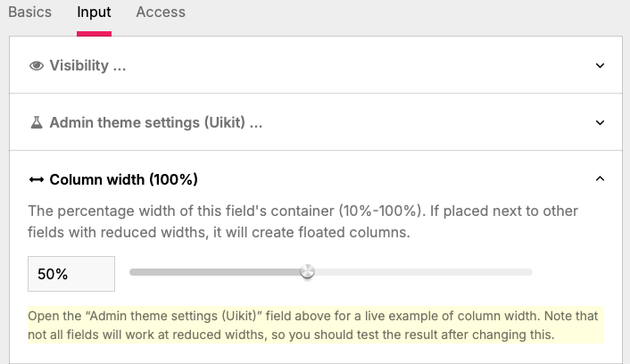Click the yellow highlighted note about Uikit
This screenshot has height=364, width=630.
click(315, 325)
